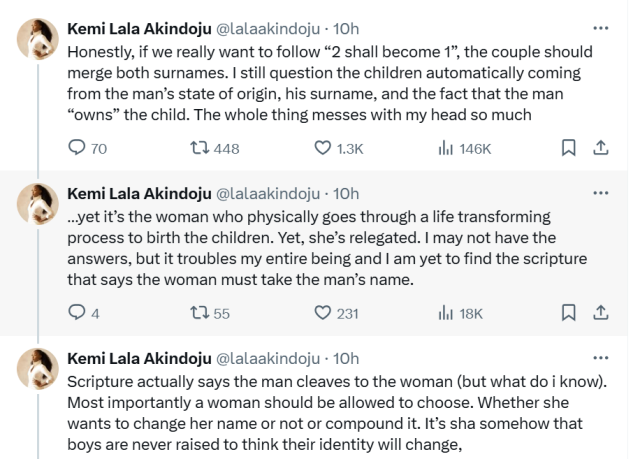Reply to the first tweet with 70 replies
This screenshot has height=459, width=640.
(77, 148)
